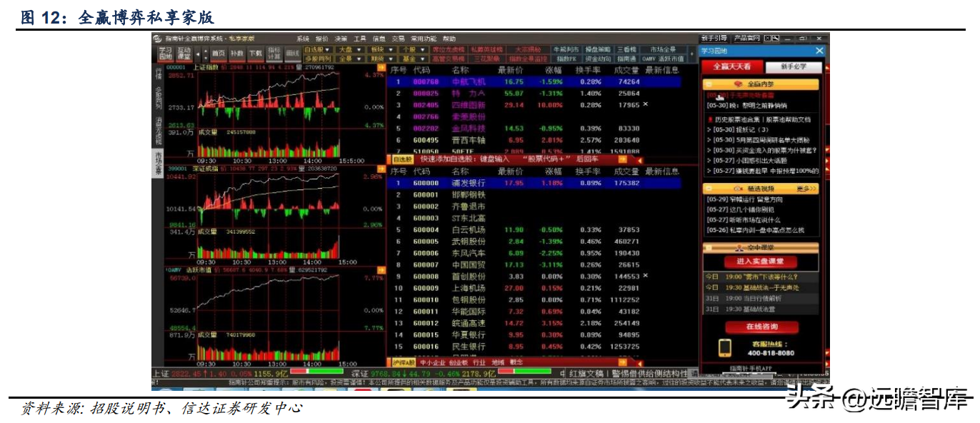Sort by the 涨幅 column header in top table

coord(554,70)
